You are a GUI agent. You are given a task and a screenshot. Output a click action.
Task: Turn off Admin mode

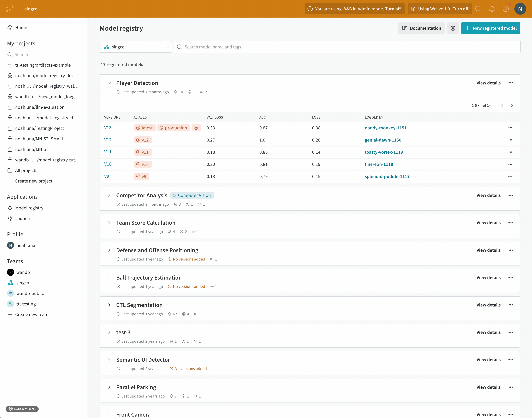tap(393, 9)
